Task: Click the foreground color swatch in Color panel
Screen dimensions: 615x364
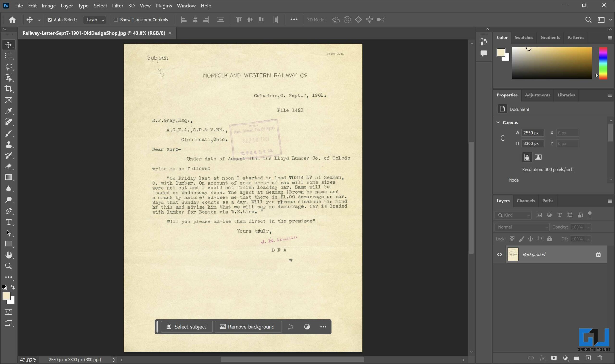Action: (501, 53)
